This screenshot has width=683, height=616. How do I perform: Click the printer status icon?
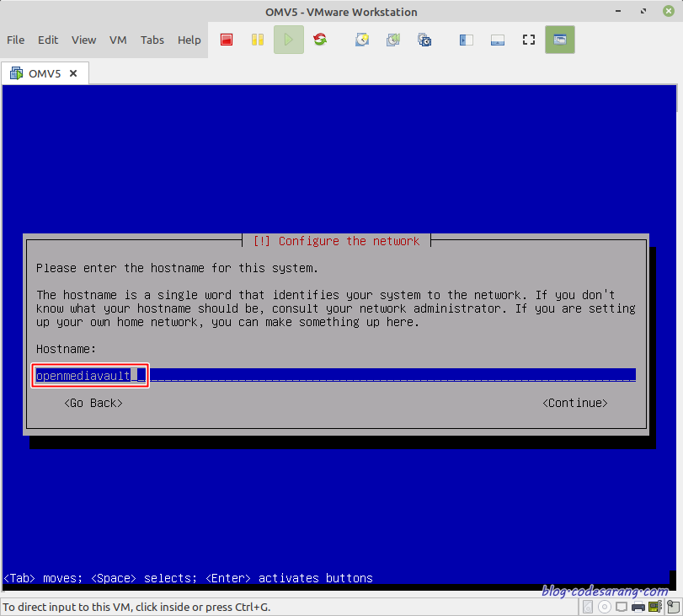(638, 607)
